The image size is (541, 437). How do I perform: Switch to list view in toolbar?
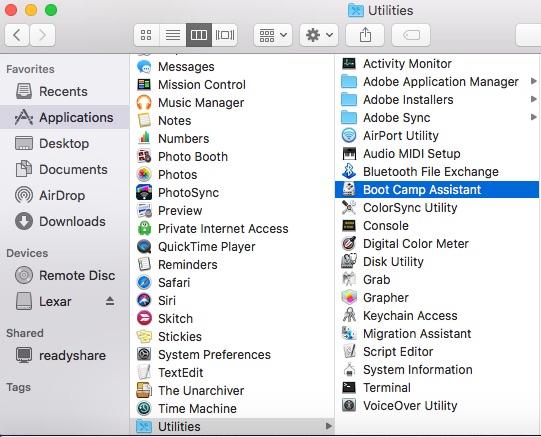[x=173, y=35]
